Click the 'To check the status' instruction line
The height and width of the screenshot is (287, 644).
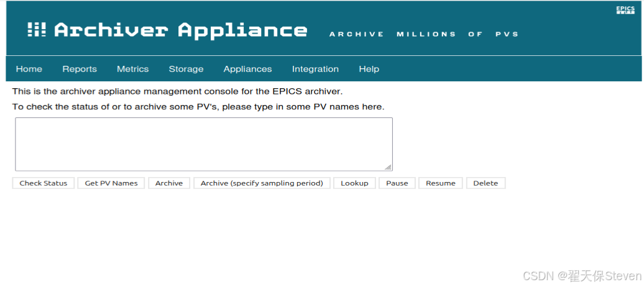tap(198, 107)
